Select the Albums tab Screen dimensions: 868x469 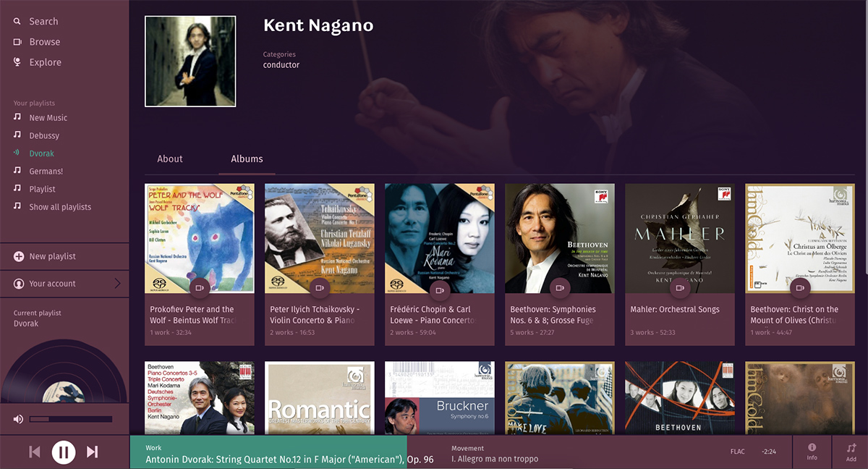click(247, 159)
